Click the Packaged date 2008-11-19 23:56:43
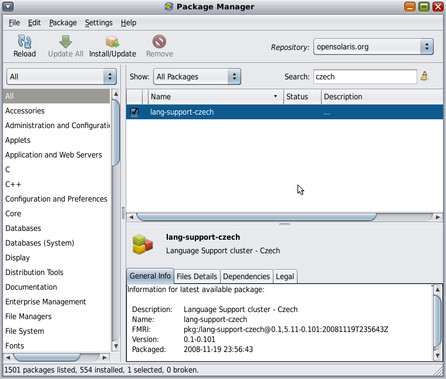This screenshot has width=446, height=379. tap(218, 349)
